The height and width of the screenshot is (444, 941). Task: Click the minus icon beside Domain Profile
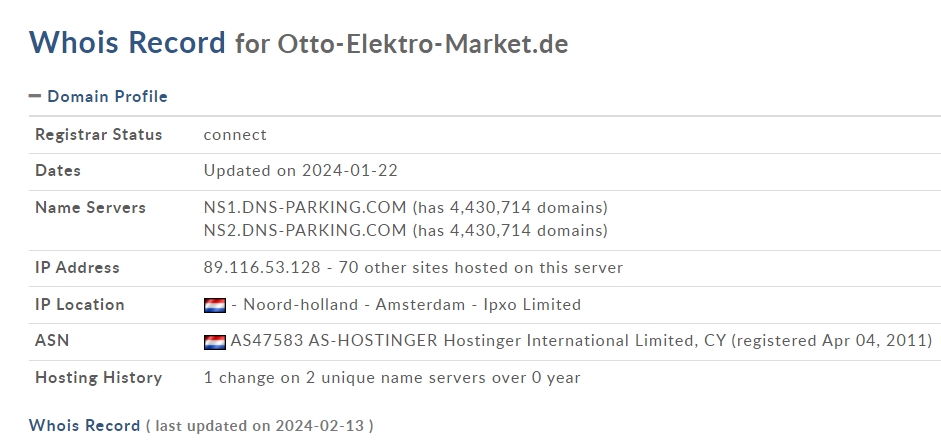click(x=35, y=96)
